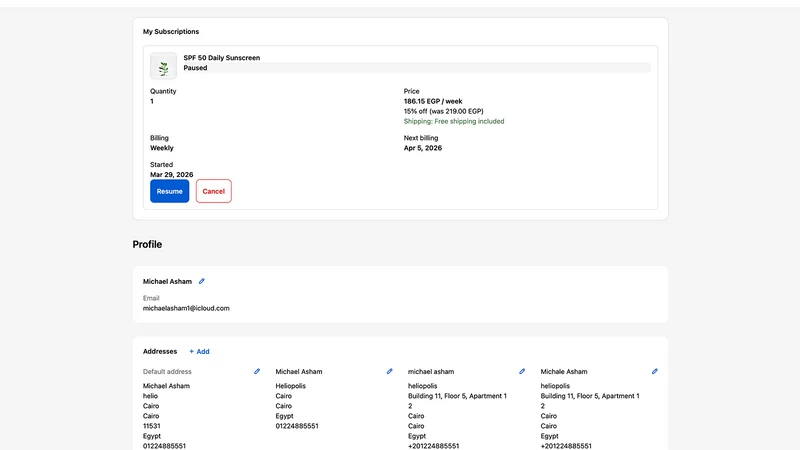Resume the SPF 50 Daily Sunscreen subscription
This screenshot has width=800, height=450.
169,191
